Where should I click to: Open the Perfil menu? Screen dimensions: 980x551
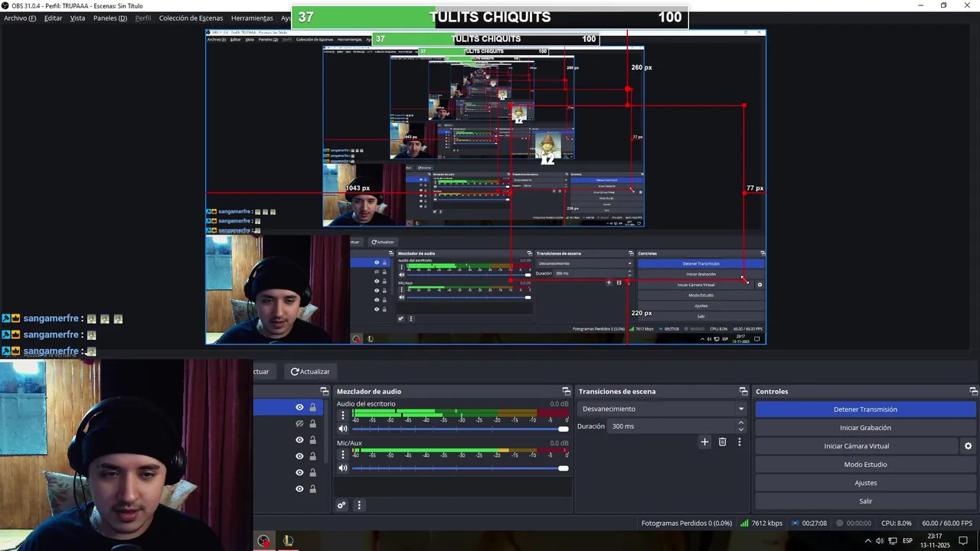(143, 18)
